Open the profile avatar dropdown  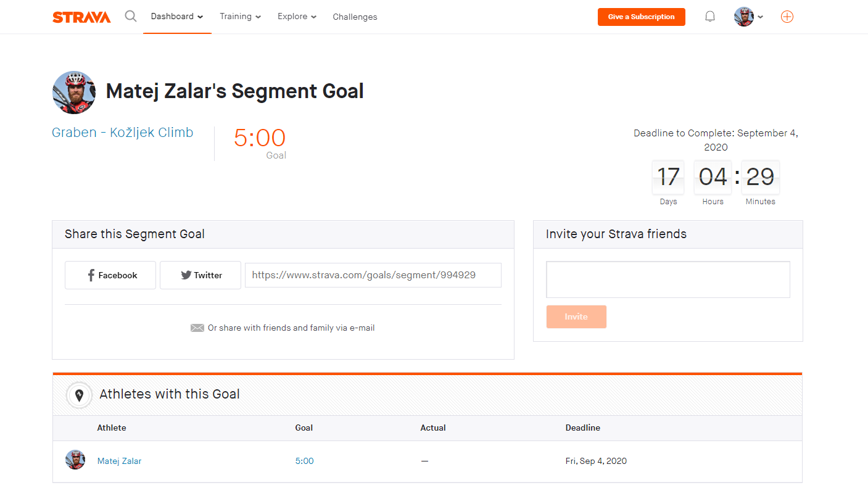tap(749, 17)
